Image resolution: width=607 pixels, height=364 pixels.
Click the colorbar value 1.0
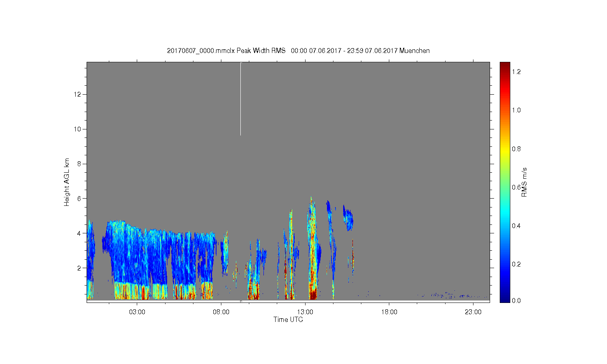click(516, 110)
